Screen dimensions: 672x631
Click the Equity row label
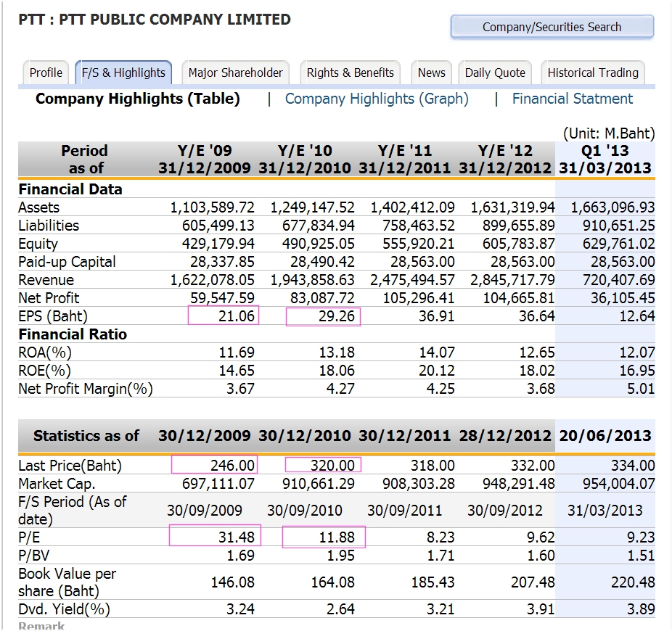pyautogui.click(x=38, y=244)
